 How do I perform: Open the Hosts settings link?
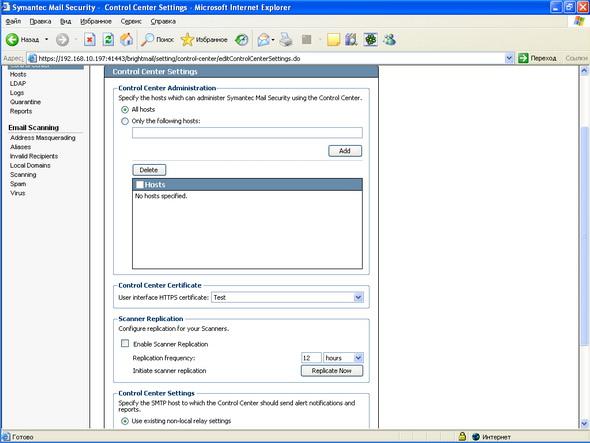(18, 75)
